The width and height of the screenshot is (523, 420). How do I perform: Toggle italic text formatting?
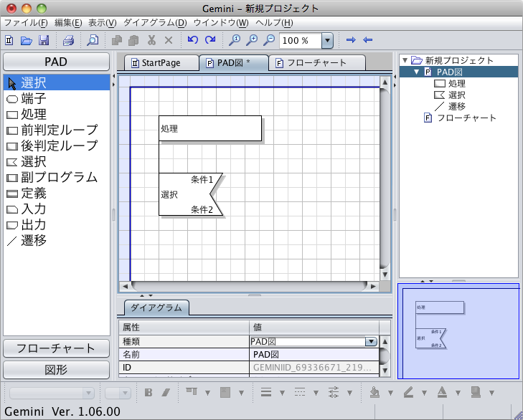pos(166,393)
